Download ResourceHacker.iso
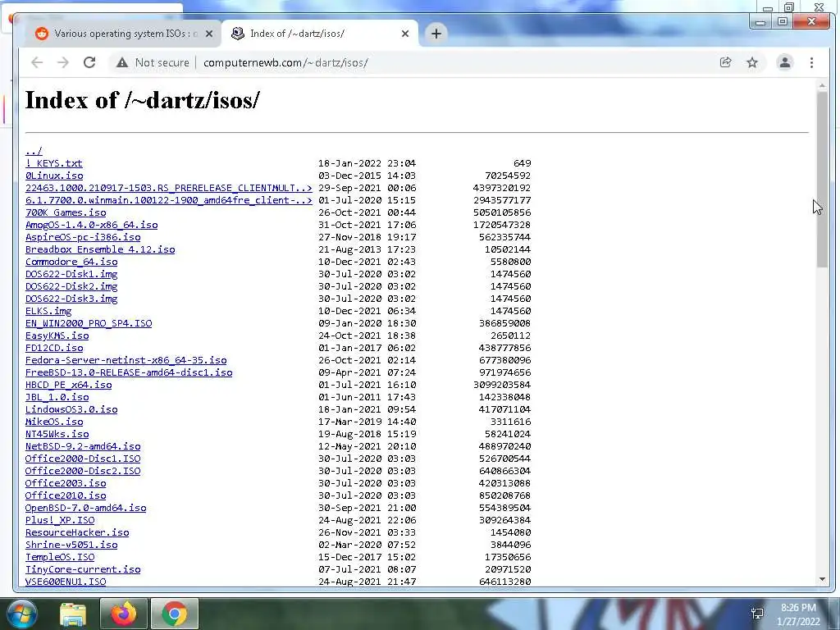 point(77,533)
